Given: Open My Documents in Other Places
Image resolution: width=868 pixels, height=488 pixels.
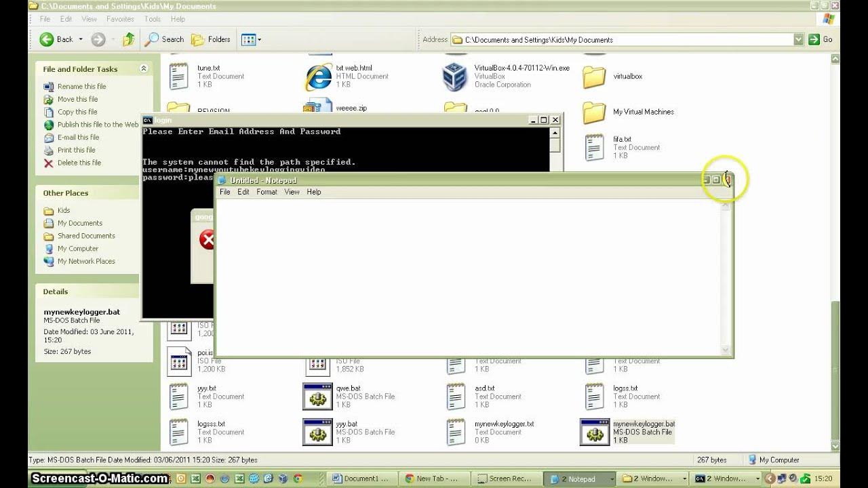Looking at the screenshot, I should 79,223.
